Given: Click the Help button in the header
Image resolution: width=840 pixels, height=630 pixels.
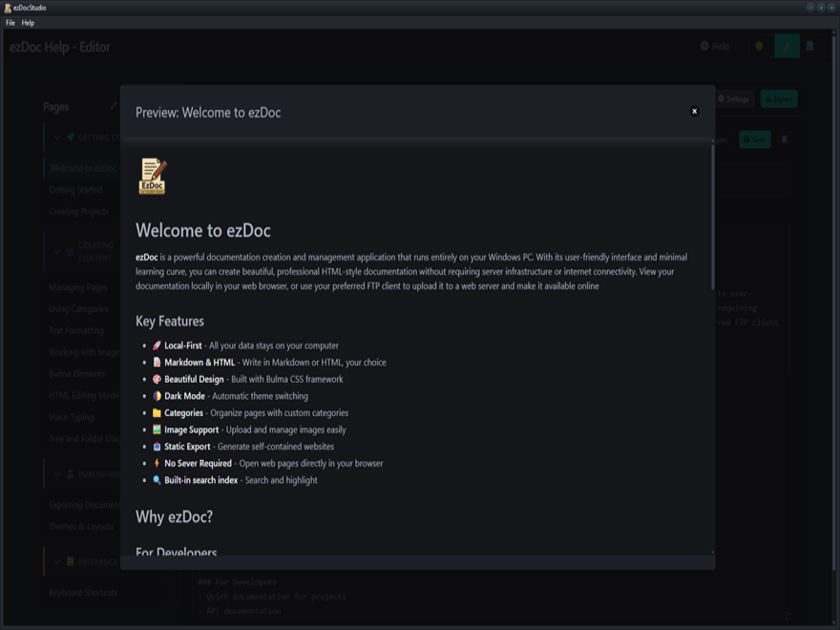Looking at the screenshot, I should coord(715,46).
